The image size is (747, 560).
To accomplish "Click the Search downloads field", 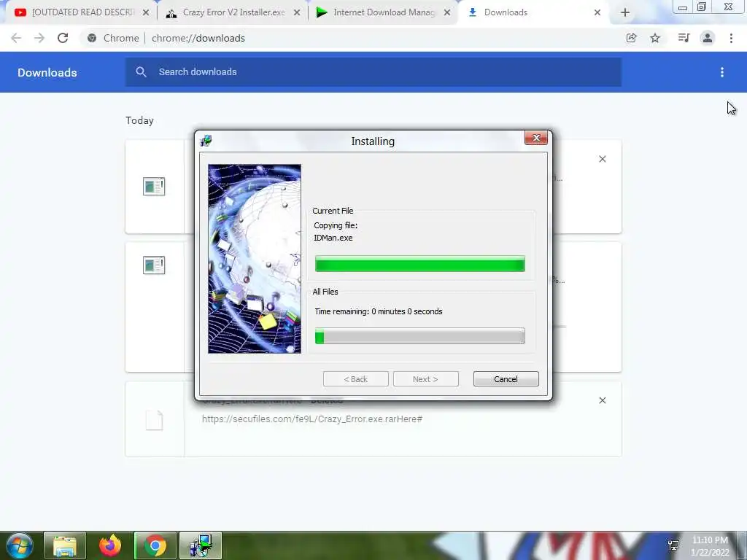I will [x=373, y=72].
